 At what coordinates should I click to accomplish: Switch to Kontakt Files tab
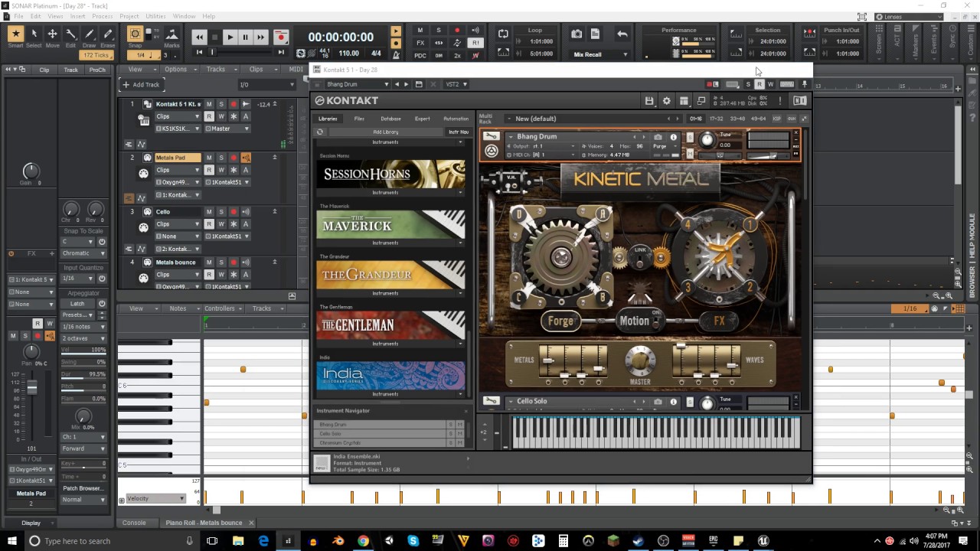[359, 119]
